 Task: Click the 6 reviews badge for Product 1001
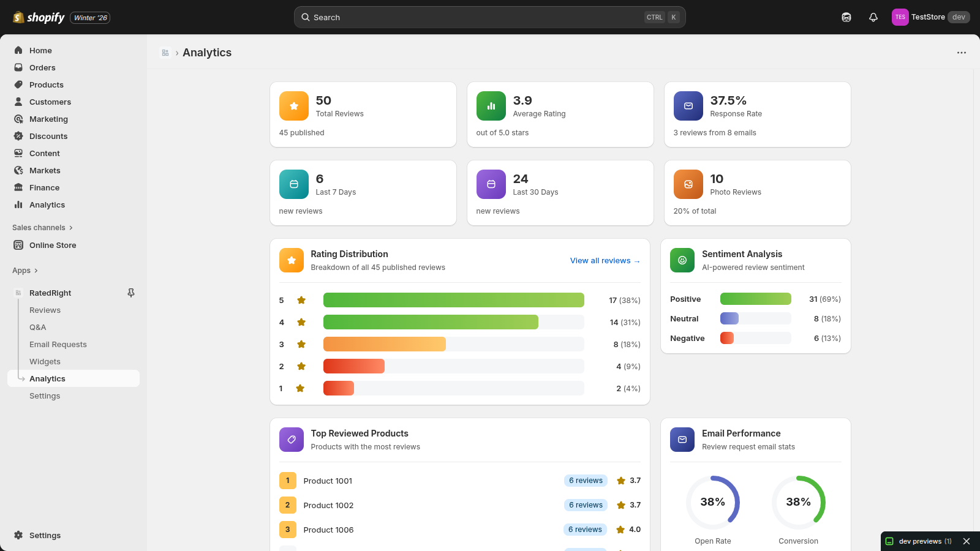coord(586,481)
